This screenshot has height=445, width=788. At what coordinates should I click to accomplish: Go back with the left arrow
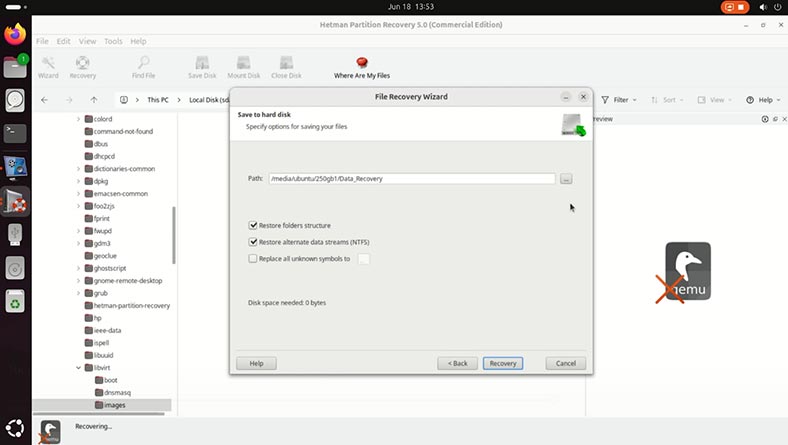45,100
